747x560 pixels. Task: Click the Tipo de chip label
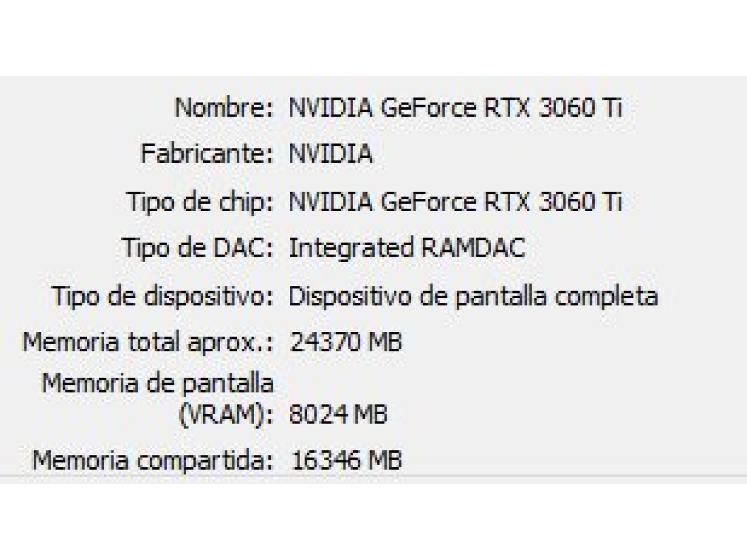[200, 202]
